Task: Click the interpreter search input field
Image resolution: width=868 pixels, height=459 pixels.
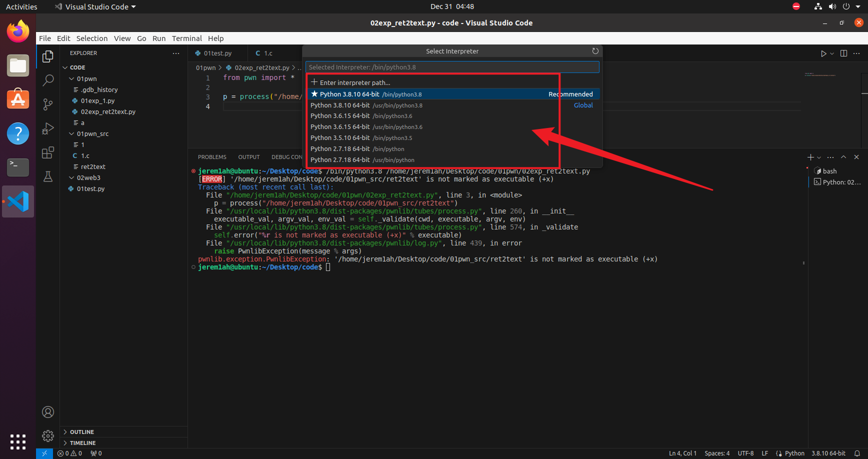Action: pyautogui.click(x=452, y=67)
